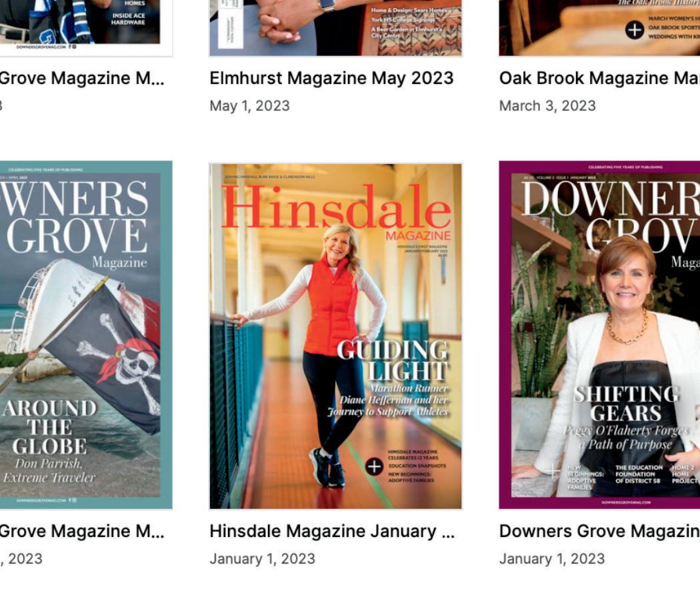The width and height of the screenshot is (700, 601).
Task: Click the Downers Grove Magazine January title
Action: point(599,531)
